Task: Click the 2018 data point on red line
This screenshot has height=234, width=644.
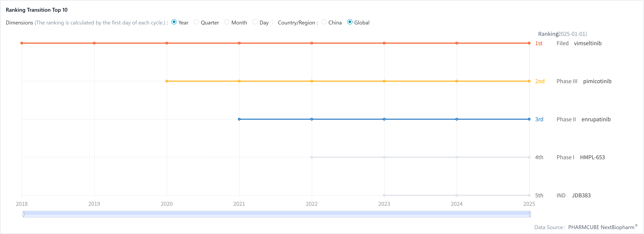Action: 22,43
